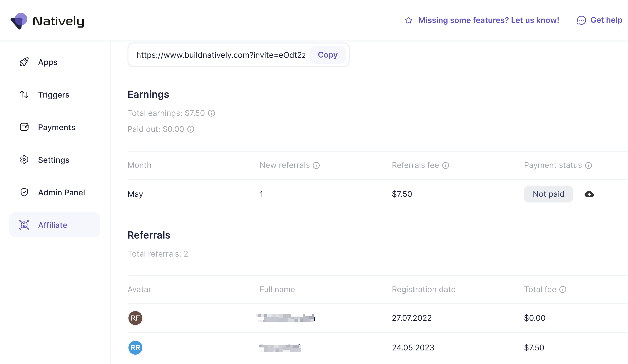Click the download cloud icon for May
This screenshot has height=364, width=628.
coord(589,194)
